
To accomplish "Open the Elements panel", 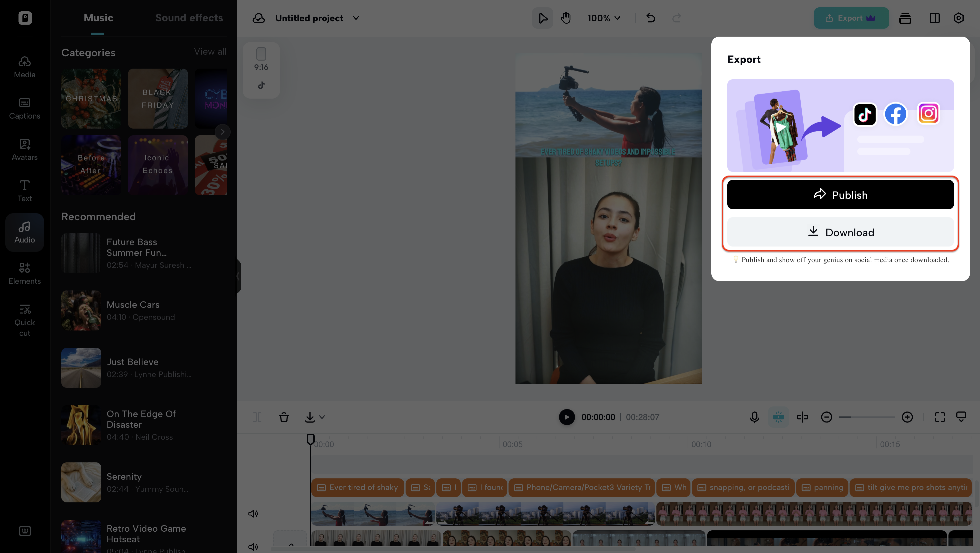I will tap(24, 274).
